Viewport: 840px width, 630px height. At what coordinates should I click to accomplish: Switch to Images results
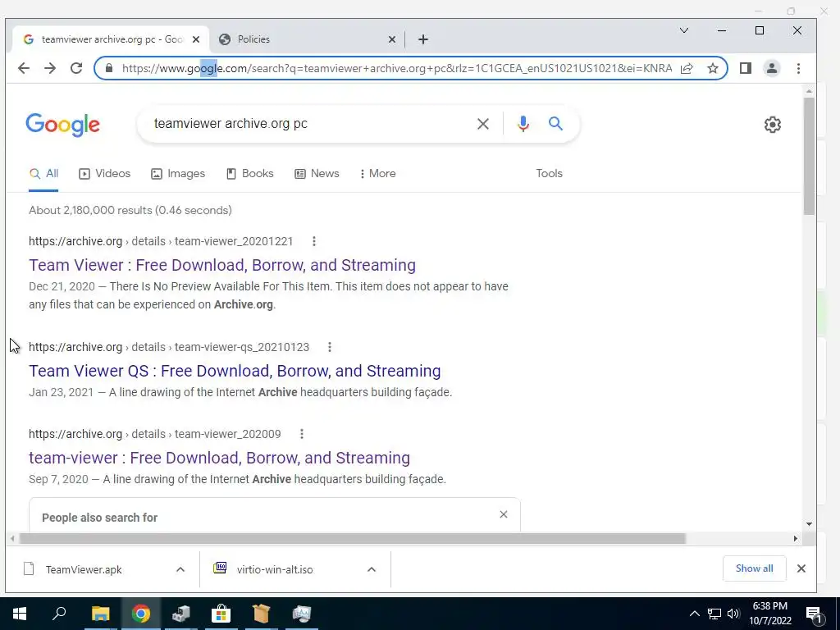click(x=178, y=174)
